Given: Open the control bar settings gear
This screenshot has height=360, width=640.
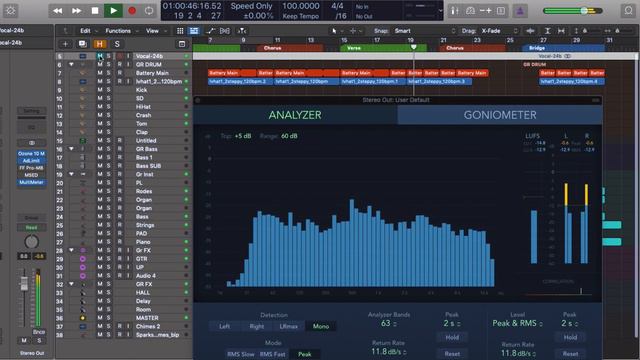Looking at the screenshot, I should [11, 11].
